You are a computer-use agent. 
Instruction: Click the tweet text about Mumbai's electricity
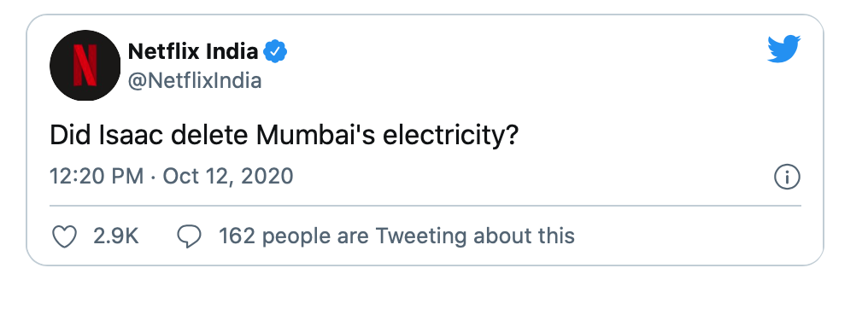(284, 136)
